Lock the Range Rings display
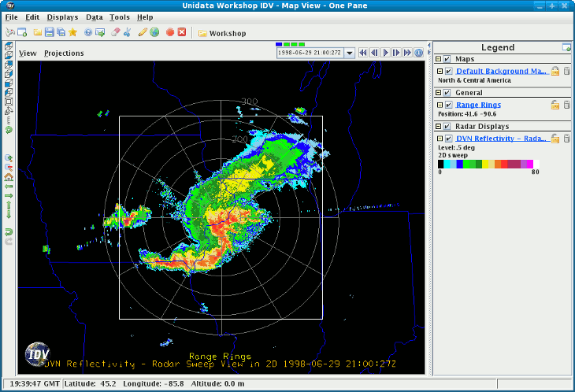This screenshot has width=575, height=392. pos(555,105)
